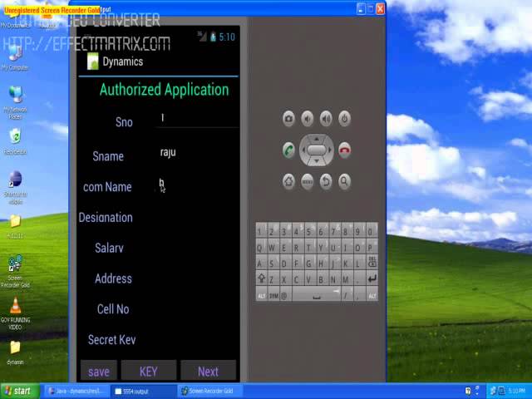Open Recycle Bin desktop icon

click(15, 142)
